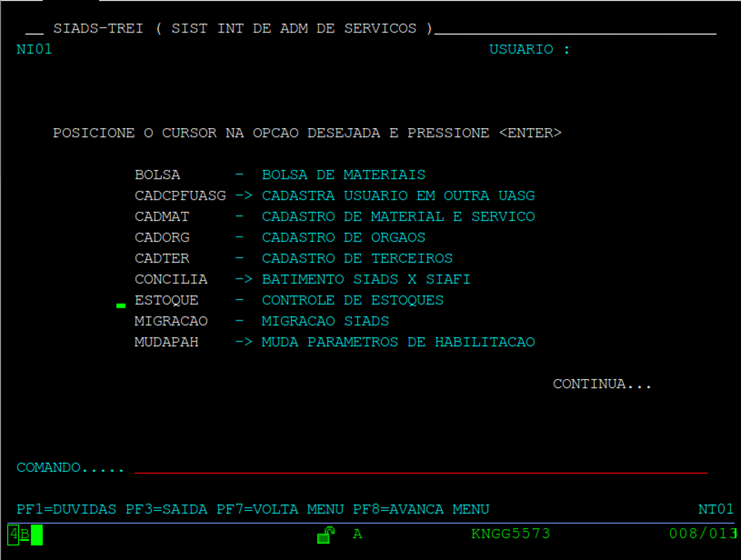Click the input field before SIADS-TREI title

click(35, 29)
